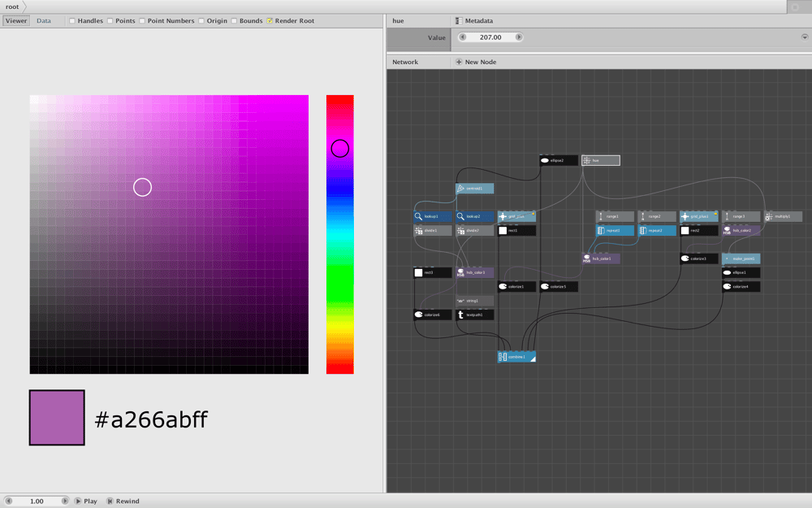The width and height of the screenshot is (812, 508).
Task: Select the range1 node
Action: pos(615,217)
